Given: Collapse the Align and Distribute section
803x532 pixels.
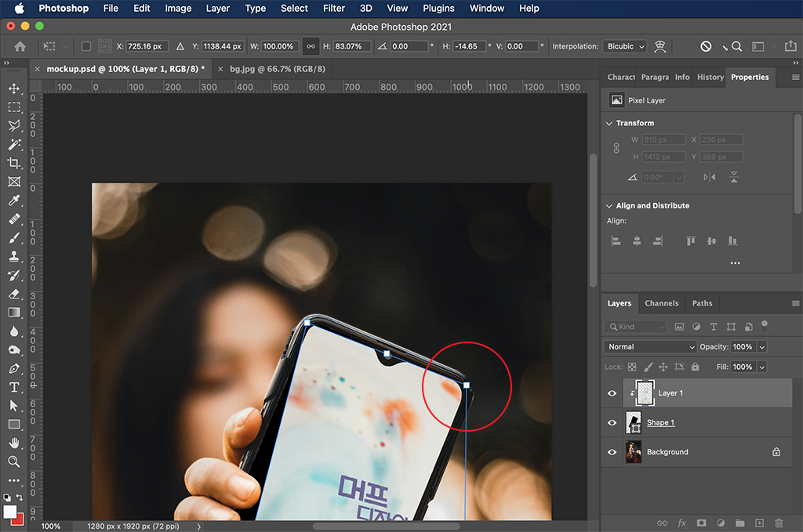Looking at the screenshot, I should [x=609, y=205].
